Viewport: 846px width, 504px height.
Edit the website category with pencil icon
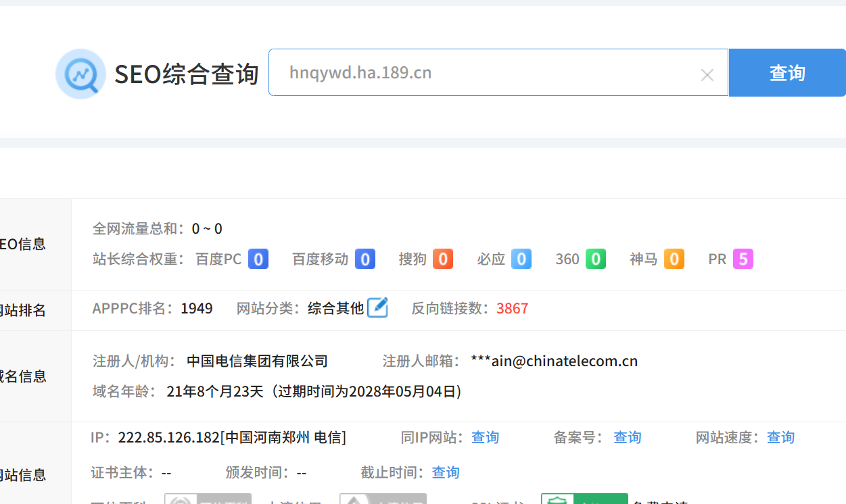tap(377, 308)
